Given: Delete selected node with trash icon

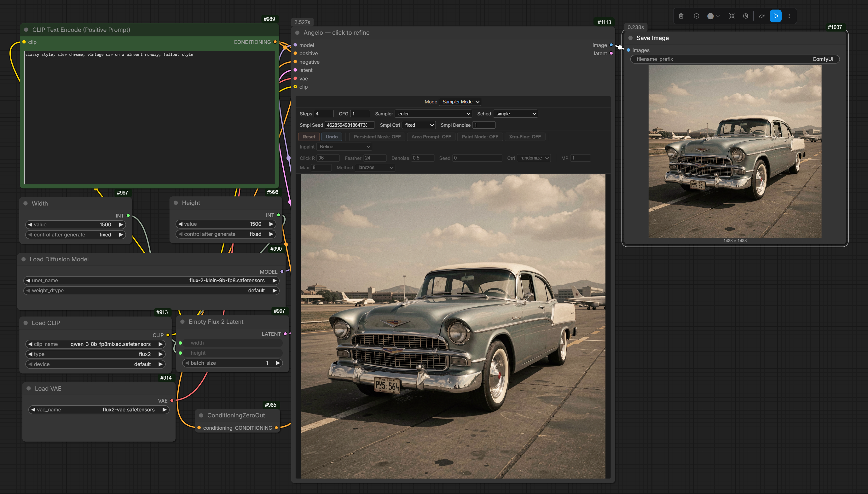Looking at the screenshot, I should pos(681,16).
